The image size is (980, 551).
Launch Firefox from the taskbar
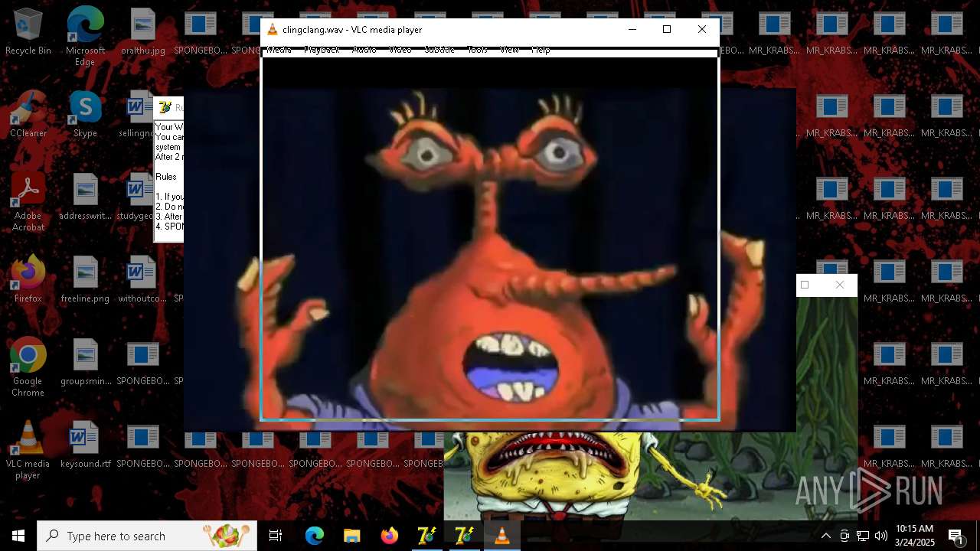pyautogui.click(x=389, y=536)
